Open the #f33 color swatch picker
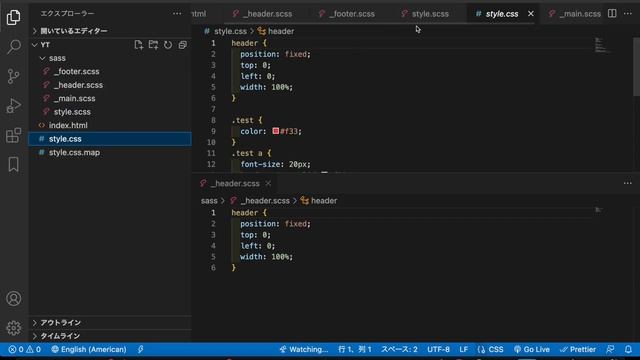Viewport: 640px width, 360px height. (276, 131)
